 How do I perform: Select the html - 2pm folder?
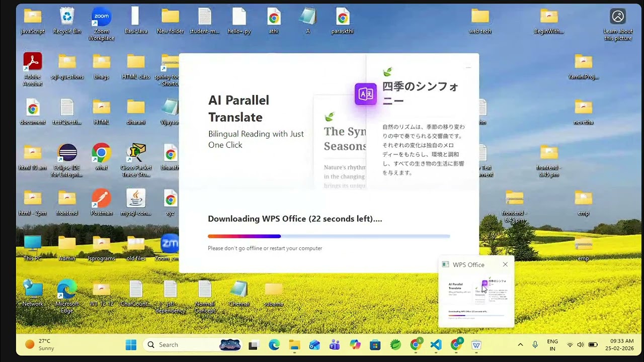33,202
